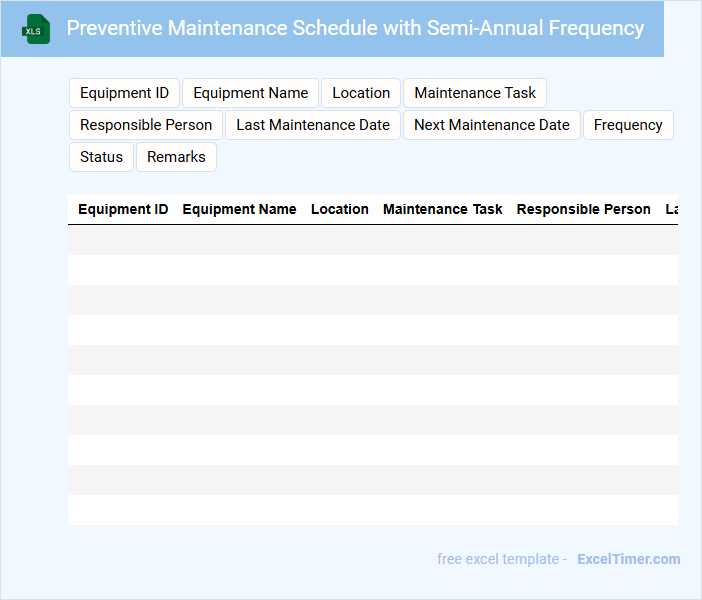Click the Maintenance Task column header
This screenshot has height=600, width=702.
(443, 210)
